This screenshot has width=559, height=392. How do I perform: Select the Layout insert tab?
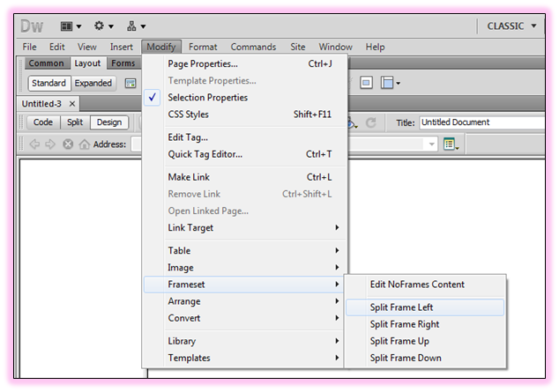point(87,63)
